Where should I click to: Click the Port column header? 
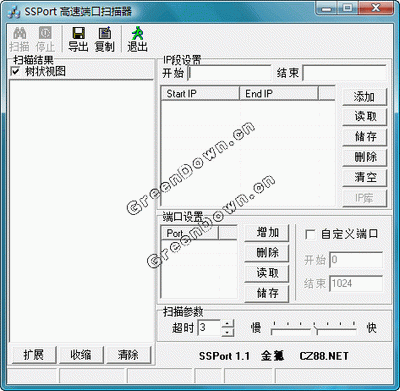(190, 233)
